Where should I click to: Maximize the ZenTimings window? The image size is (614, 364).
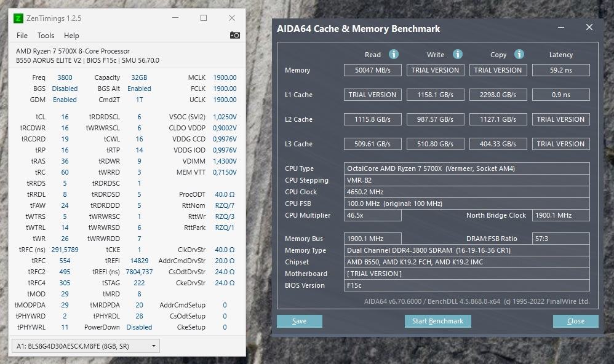[x=204, y=18]
